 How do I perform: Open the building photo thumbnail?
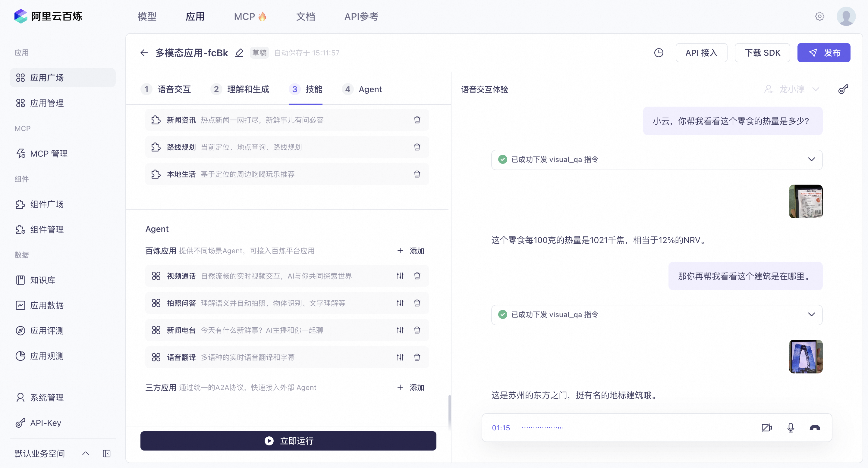805,356
